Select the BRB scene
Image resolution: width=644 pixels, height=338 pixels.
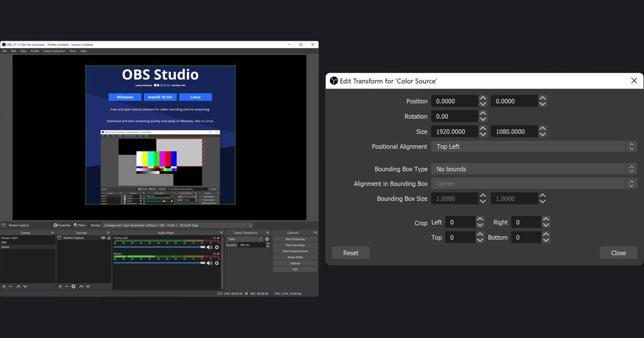click(28, 243)
